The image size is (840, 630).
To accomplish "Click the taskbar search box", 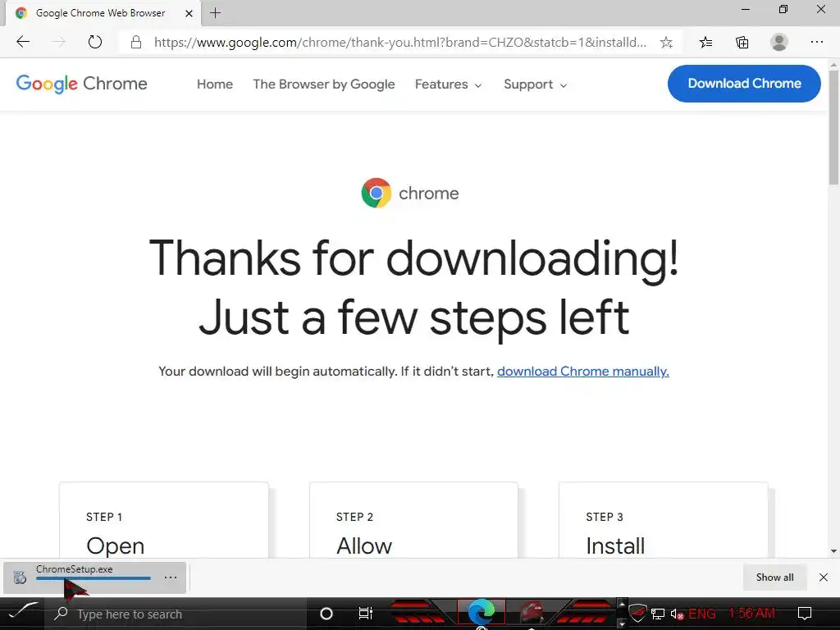I will (176, 614).
